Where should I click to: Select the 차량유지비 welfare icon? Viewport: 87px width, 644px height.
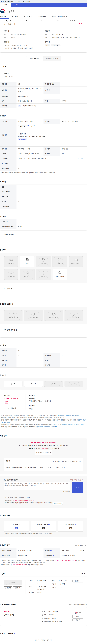click(43, 261)
